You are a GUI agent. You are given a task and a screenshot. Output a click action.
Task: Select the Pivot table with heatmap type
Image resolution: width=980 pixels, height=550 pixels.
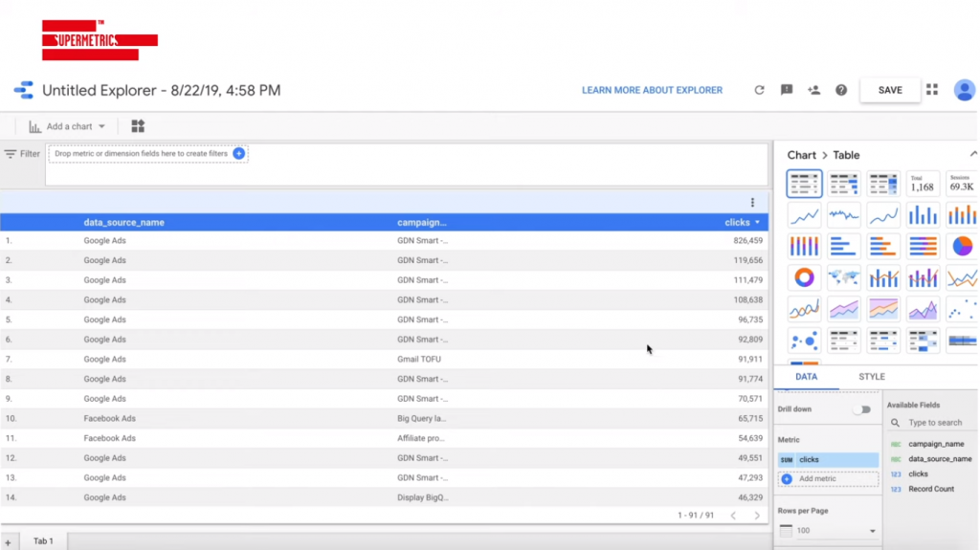click(923, 341)
